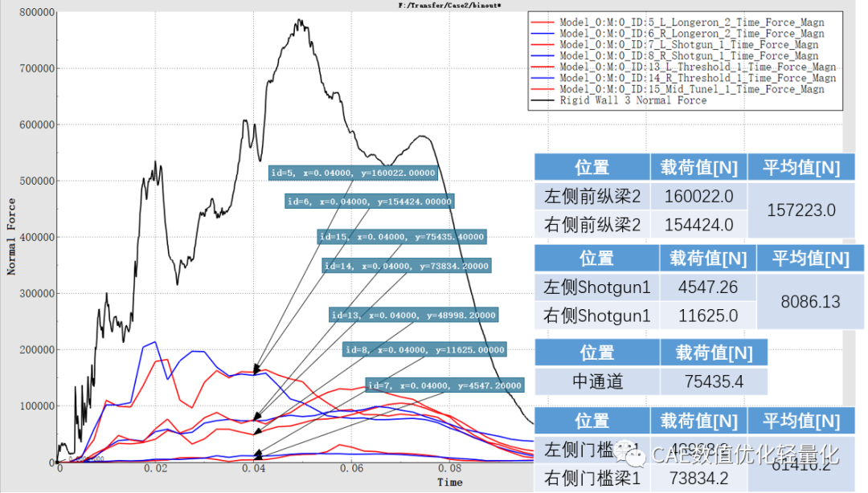The image size is (868, 493).
Task: Click y-axis tick label 700000
Action: (37, 68)
